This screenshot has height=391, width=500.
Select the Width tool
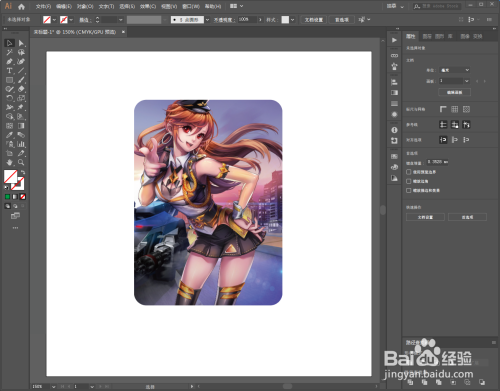point(9,107)
